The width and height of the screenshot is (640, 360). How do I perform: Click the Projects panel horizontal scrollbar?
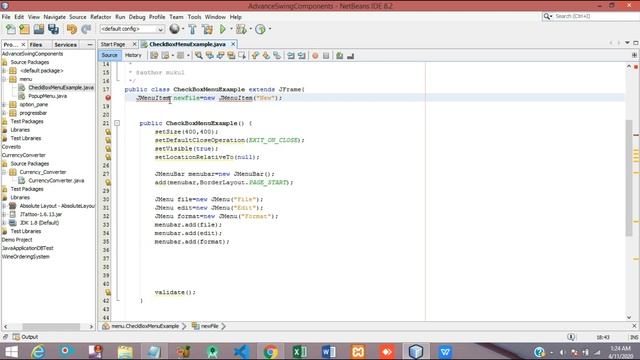point(51,327)
